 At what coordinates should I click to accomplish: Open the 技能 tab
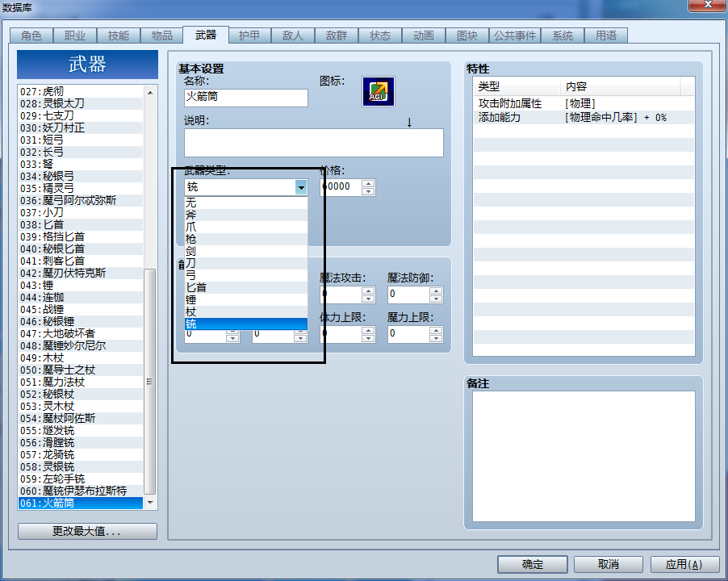(119, 36)
